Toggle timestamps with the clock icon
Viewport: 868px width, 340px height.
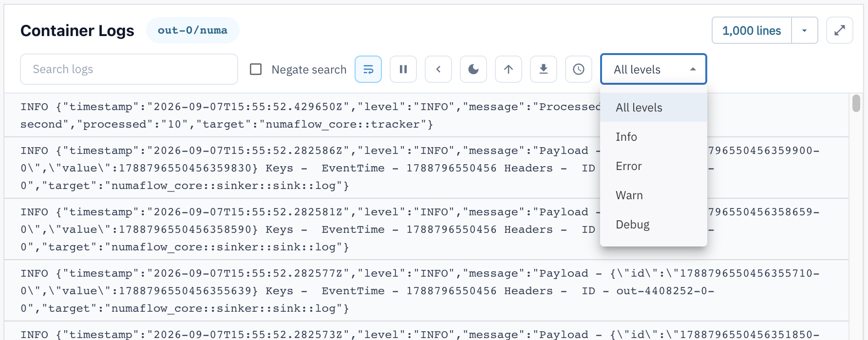[579, 69]
